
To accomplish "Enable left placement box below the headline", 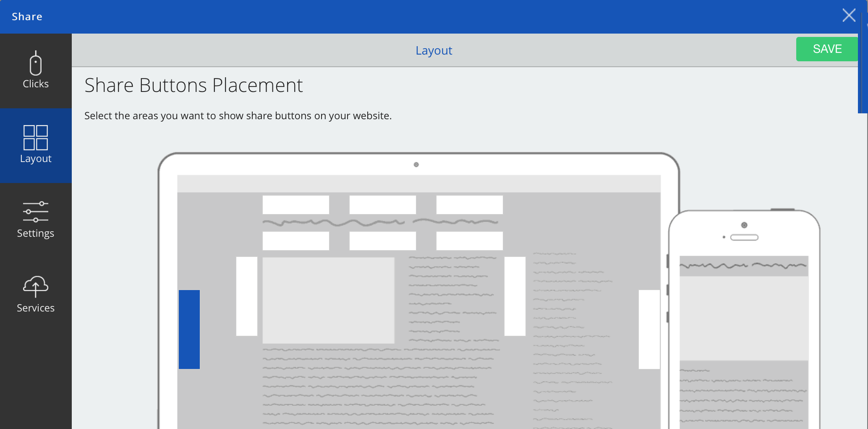I will click(296, 241).
